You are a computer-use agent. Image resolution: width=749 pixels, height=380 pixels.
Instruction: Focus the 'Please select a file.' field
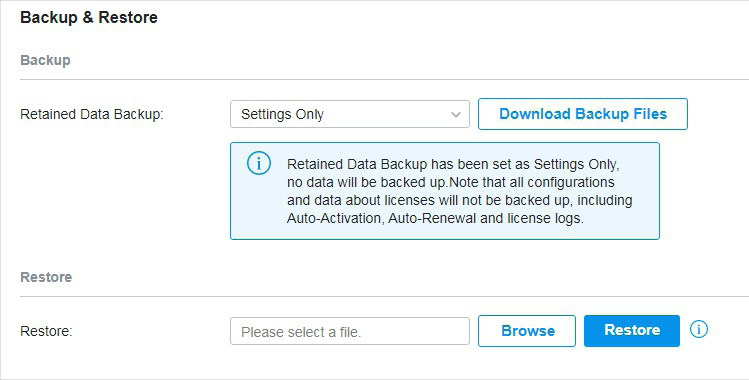click(x=350, y=331)
